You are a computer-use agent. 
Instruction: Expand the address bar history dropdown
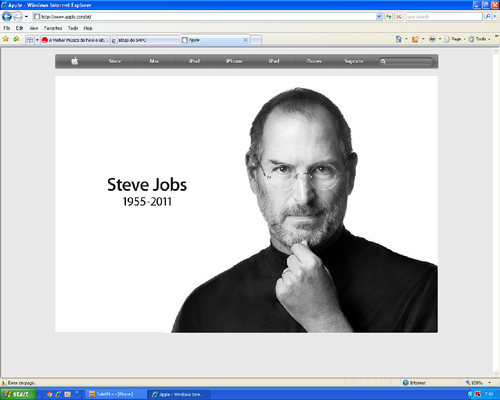click(379, 16)
